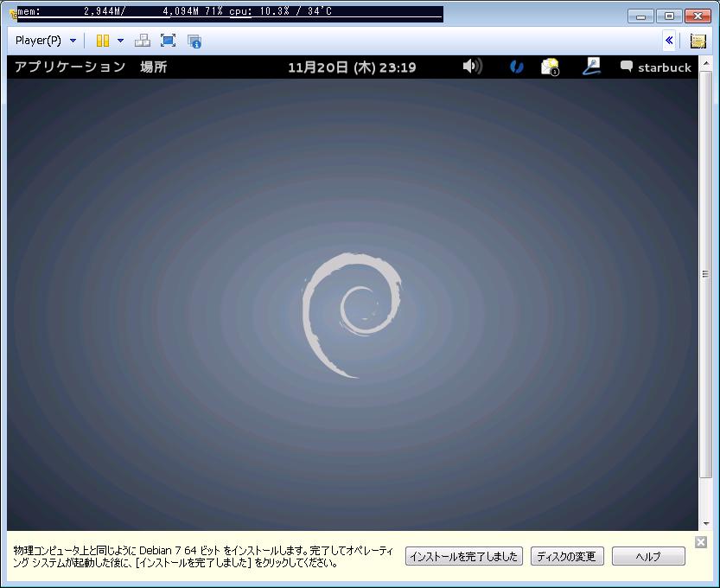Image resolution: width=720 pixels, height=588 pixels.
Task: Click the vertical scrollbar thumb of VM view
Action: [x=705, y=274]
